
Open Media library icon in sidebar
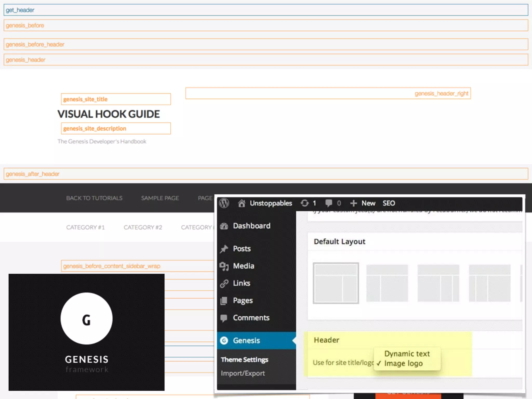[x=224, y=266]
